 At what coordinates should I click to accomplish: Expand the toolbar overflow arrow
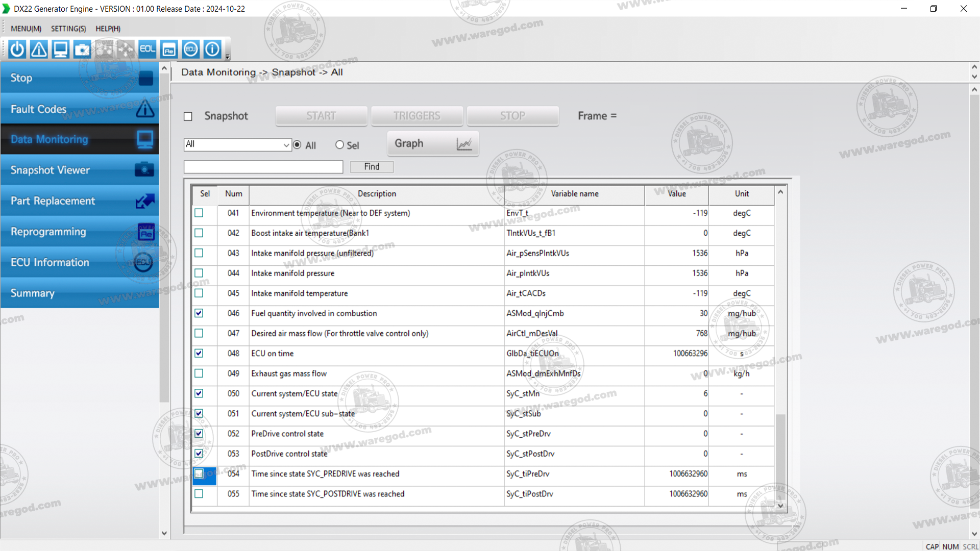(228, 57)
